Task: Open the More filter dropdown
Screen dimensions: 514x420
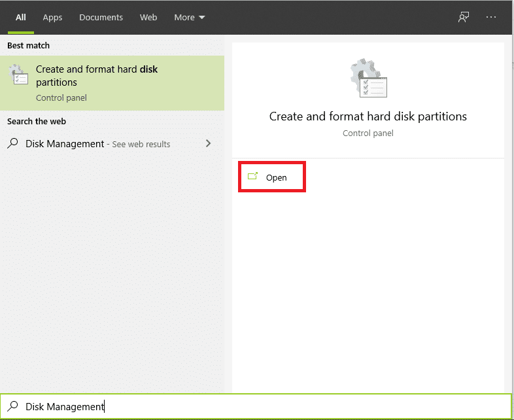Action: click(189, 18)
